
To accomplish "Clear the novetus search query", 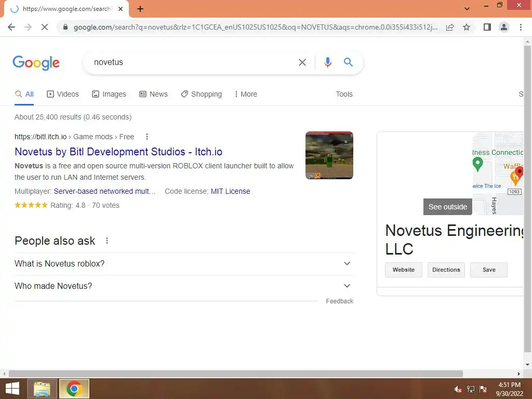I will 302,62.
